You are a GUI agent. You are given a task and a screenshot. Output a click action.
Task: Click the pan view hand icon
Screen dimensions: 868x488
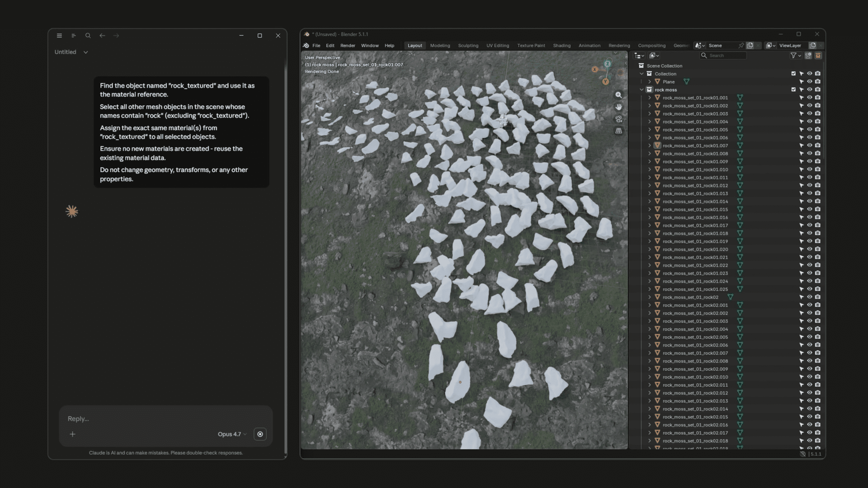618,107
